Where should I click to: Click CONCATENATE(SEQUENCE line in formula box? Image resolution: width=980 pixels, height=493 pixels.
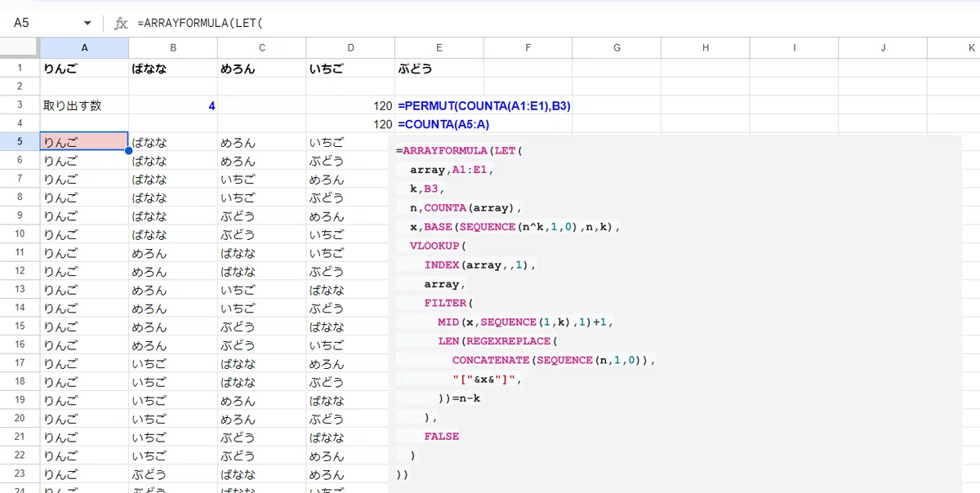554,360
